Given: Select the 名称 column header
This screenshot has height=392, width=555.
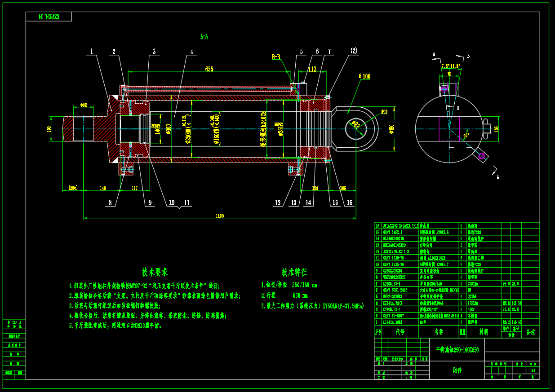Looking at the screenshot, I should pos(439,332).
